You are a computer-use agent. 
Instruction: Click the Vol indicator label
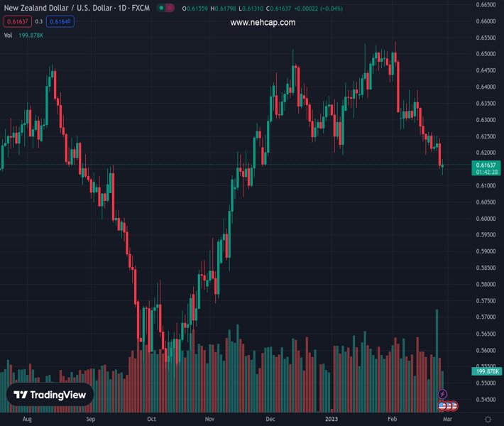click(8, 35)
